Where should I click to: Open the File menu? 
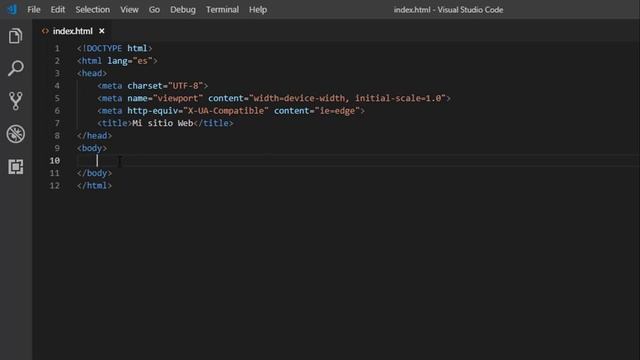pos(33,9)
